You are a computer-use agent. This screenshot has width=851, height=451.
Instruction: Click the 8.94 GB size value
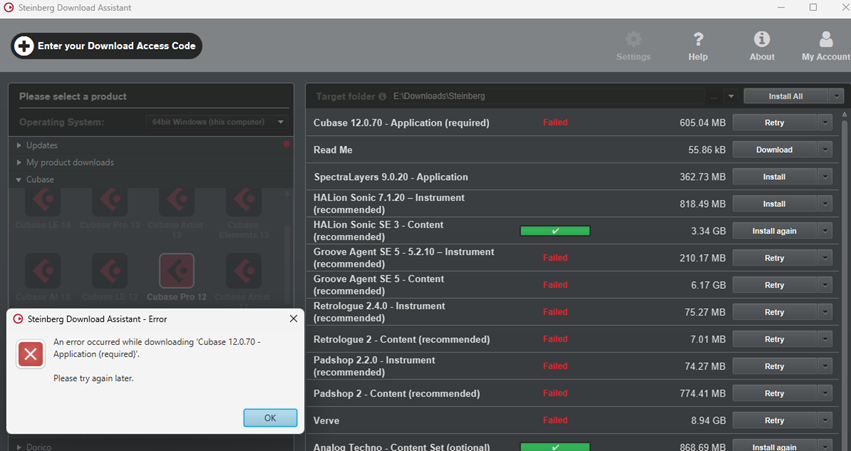pos(708,421)
